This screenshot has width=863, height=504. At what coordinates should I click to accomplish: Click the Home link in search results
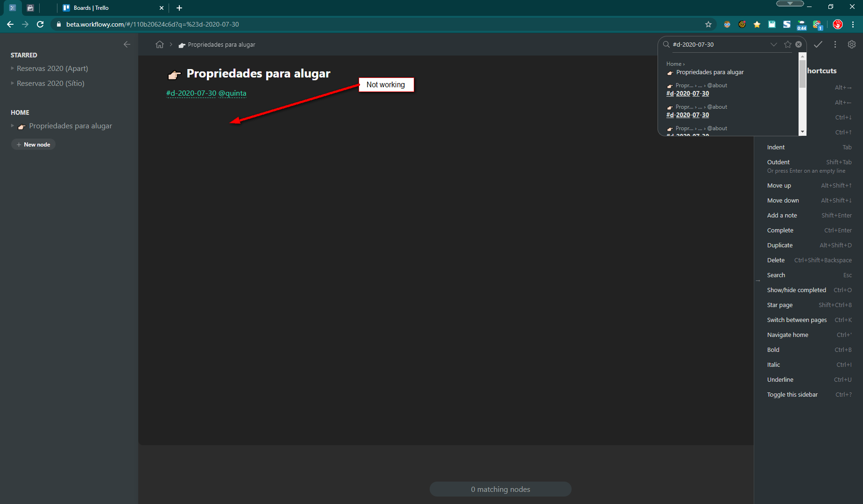click(674, 64)
